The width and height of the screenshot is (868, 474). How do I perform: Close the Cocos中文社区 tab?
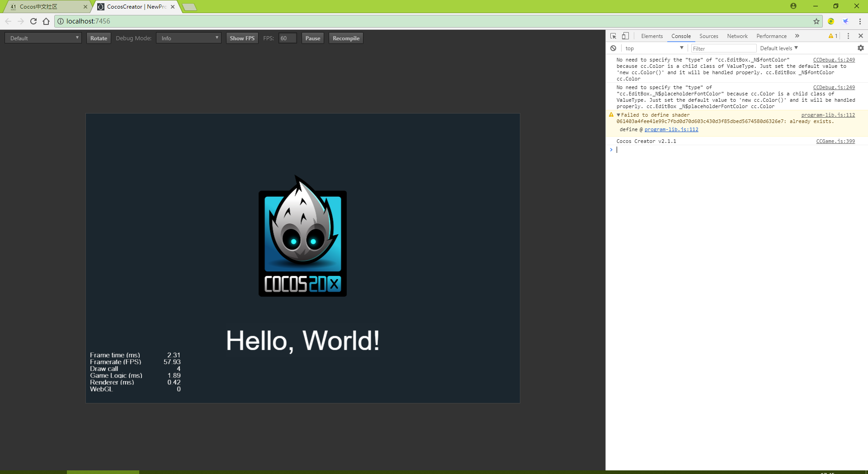tap(85, 7)
